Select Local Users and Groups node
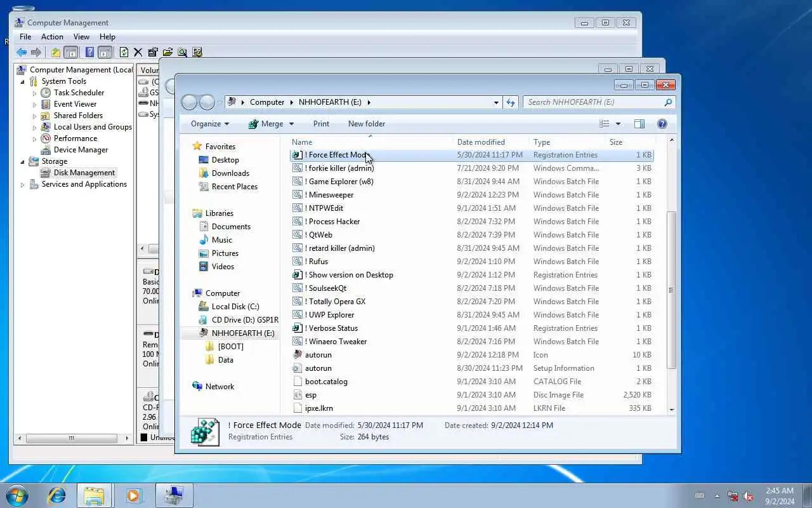The height and width of the screenshot is (508, 812). 93,127
